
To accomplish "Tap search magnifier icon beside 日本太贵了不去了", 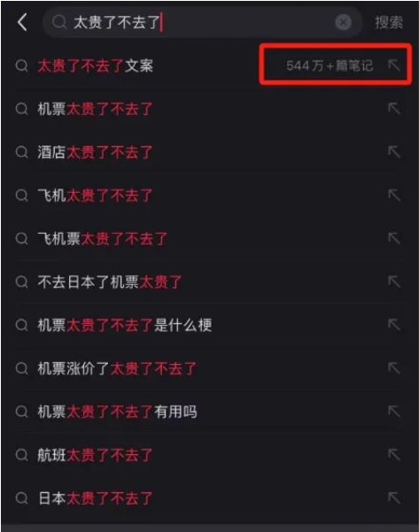I will [x=22, y=498].
